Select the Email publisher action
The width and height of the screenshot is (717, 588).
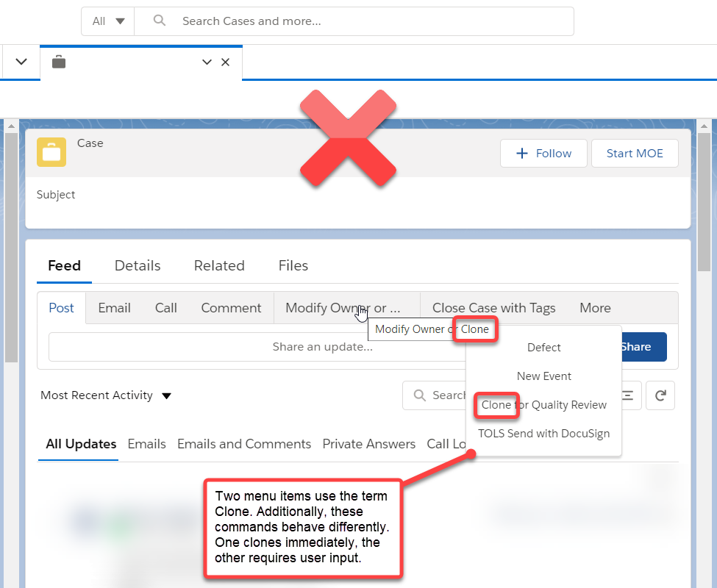(114, 308)
